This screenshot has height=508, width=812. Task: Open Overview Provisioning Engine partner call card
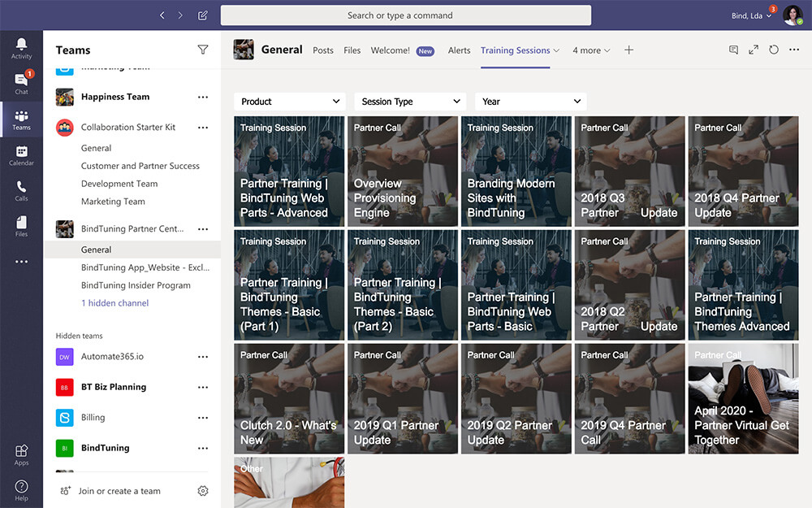(403, 172)
